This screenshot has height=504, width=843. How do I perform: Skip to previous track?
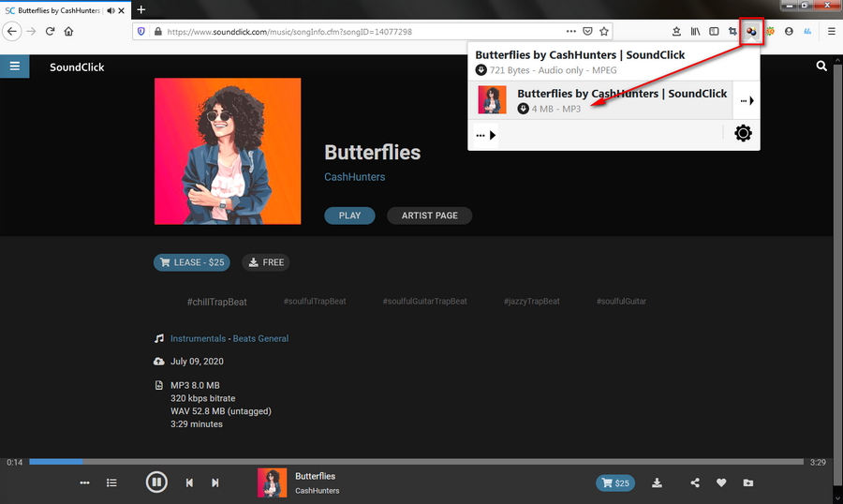189,483
